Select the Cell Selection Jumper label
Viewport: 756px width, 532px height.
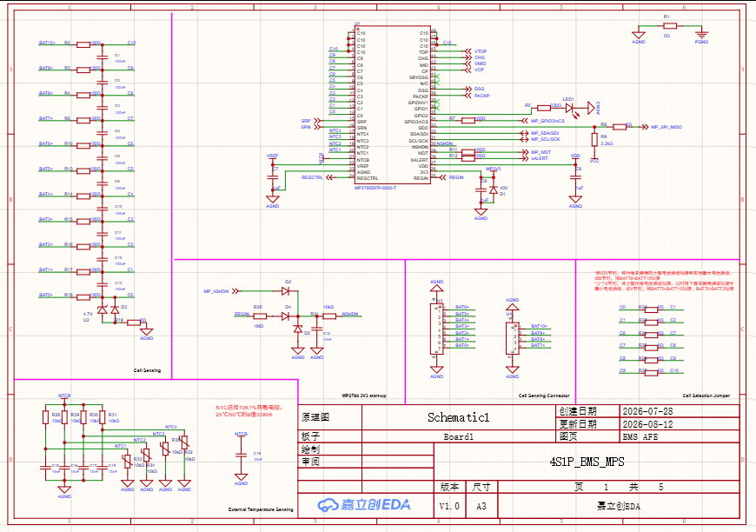pyautogui.click(x=706, y=396)
